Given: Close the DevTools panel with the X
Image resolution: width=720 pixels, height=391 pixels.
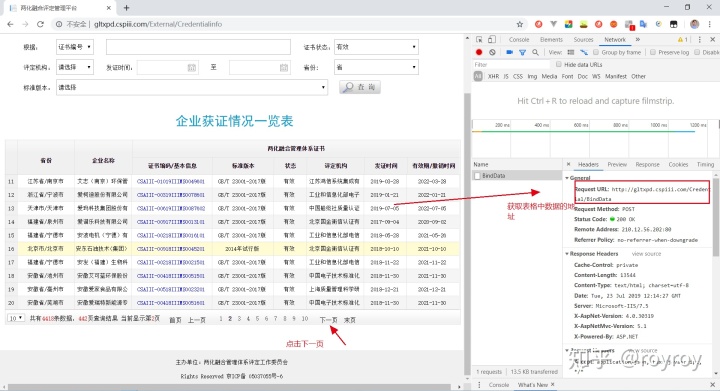Looking at the screenshot, I should (x=713, y=40).
